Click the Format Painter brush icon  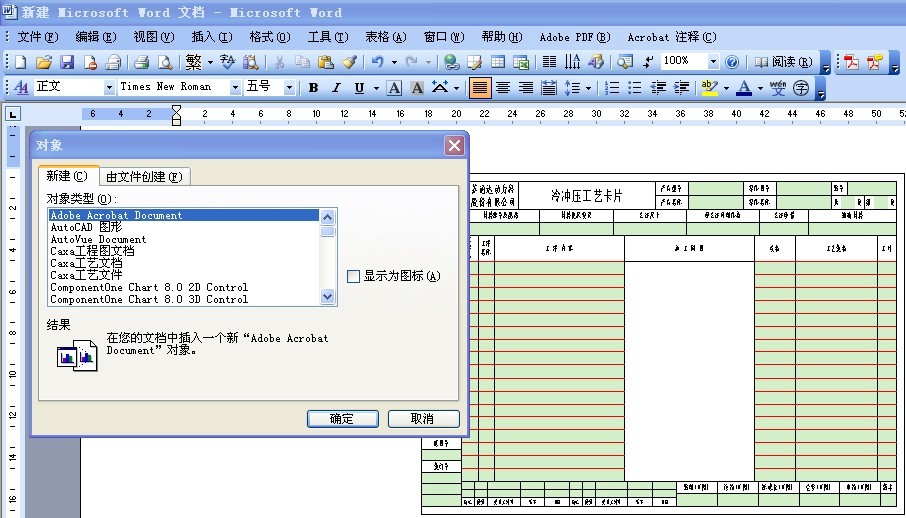coord(349,62)
